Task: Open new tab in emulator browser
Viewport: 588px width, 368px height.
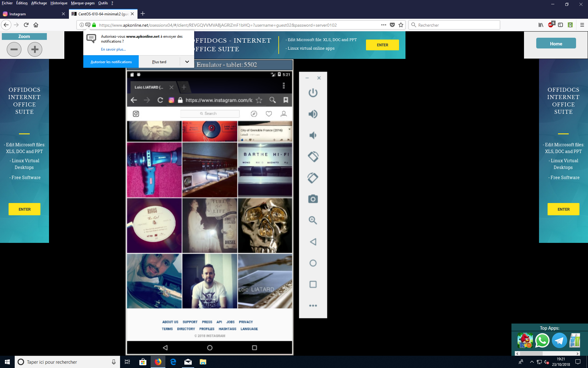Action: [x=184, y=87]
